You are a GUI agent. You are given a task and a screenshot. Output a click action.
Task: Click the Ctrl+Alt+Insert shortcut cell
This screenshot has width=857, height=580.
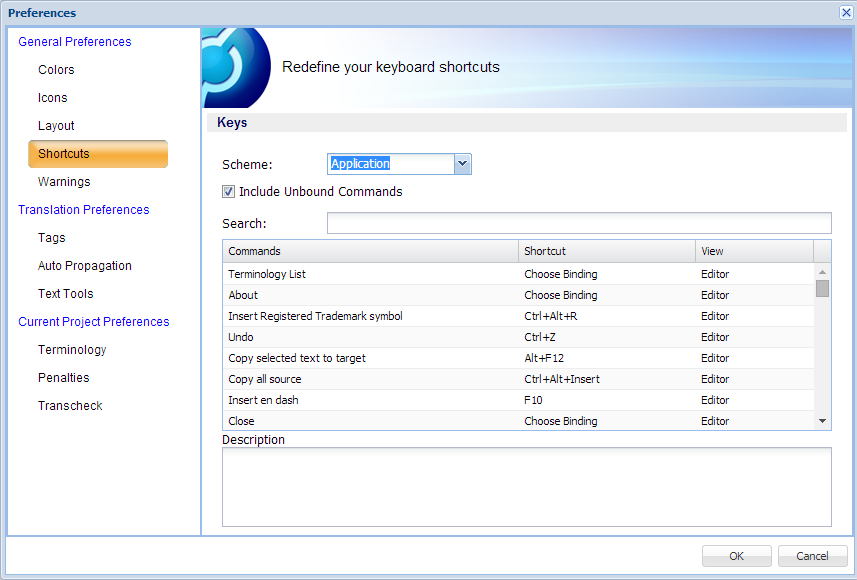click(562, 379)
